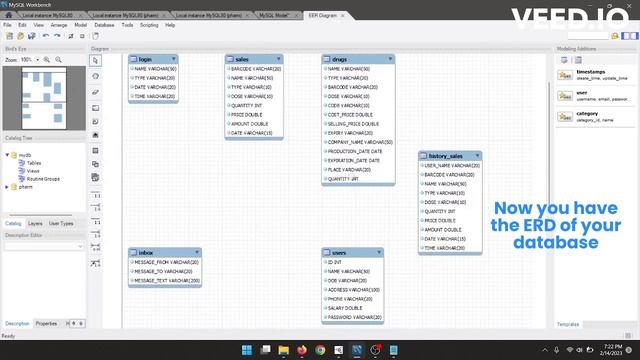Select the 1:1 identifying relationship tool
Viewport: 640px width, 360px height.
point(96,221)
